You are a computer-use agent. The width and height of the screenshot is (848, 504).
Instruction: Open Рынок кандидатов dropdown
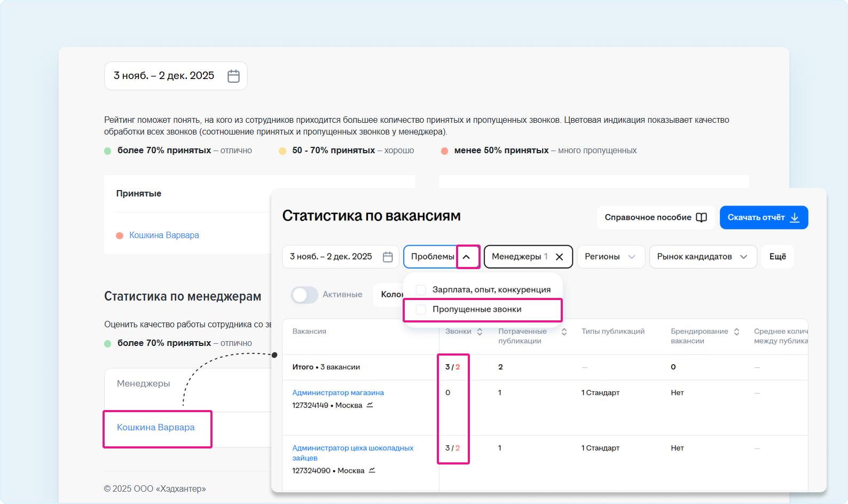[702, 257]
